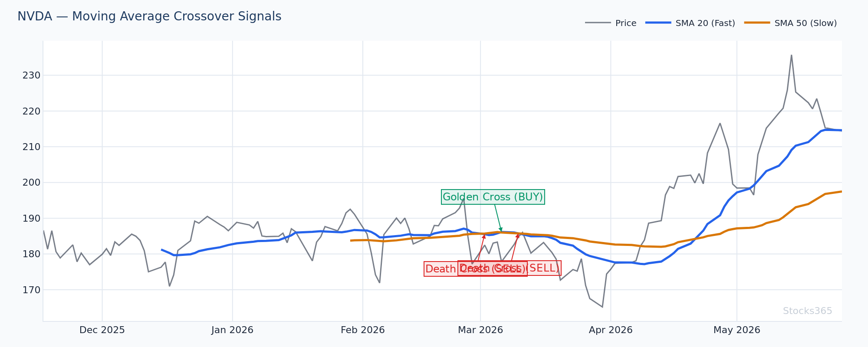Select the Jan 2026 x-axis label
The width and height of the screenshot is (868, 347).
tap(232, 330)
